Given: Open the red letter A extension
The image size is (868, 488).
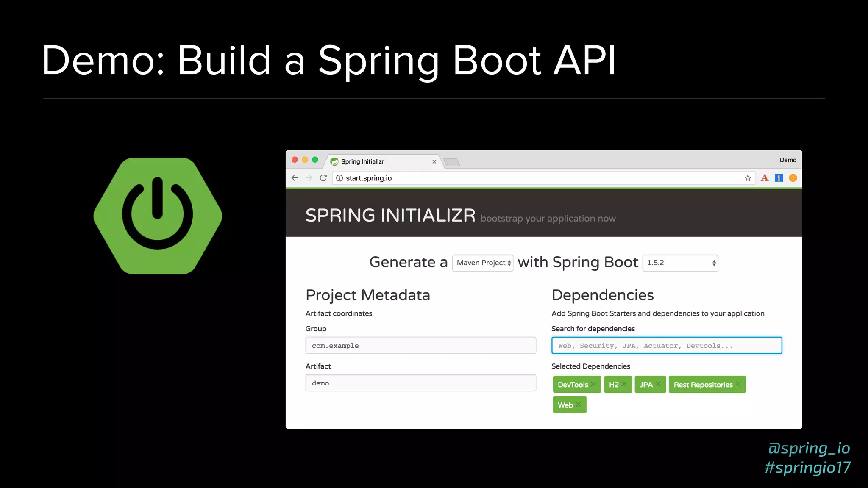Looking at the screenshot, I should point(765,178).
